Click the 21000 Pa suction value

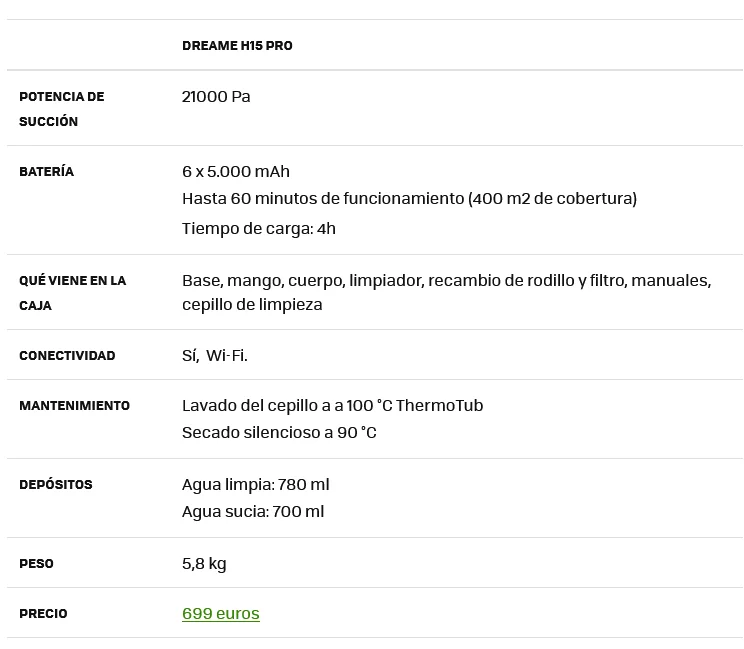coord(216,96)
